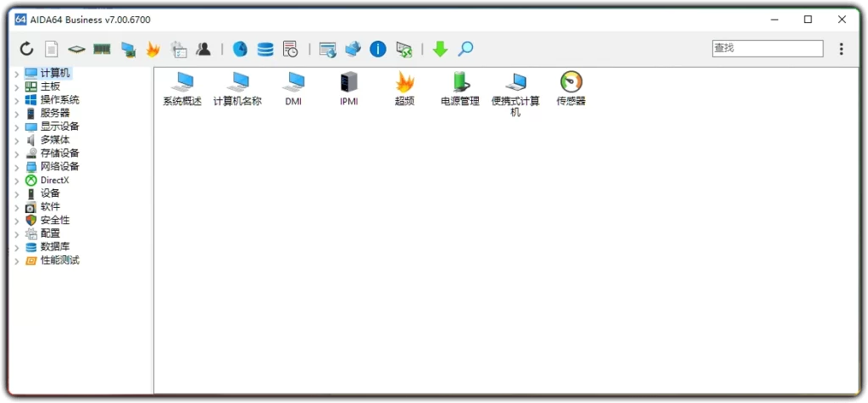Open the 超频 flame icon in main pane

pyautogui.click(x=404, y=89)
